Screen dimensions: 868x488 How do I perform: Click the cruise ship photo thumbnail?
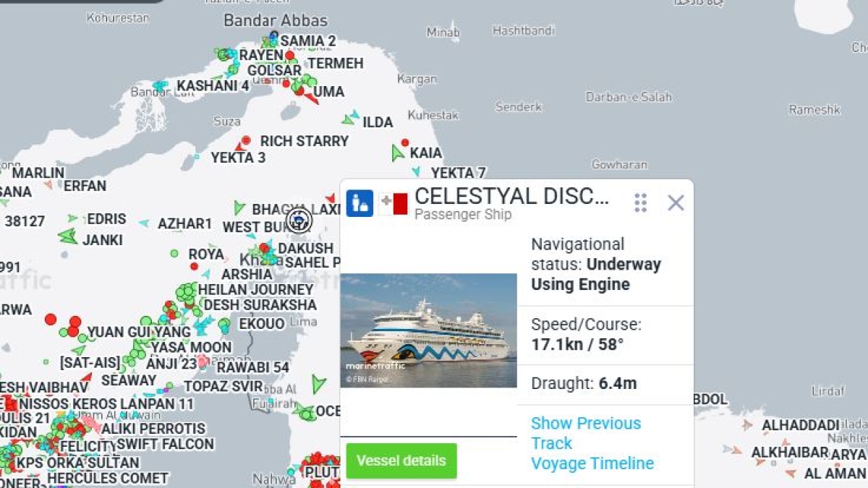point(429,330)
